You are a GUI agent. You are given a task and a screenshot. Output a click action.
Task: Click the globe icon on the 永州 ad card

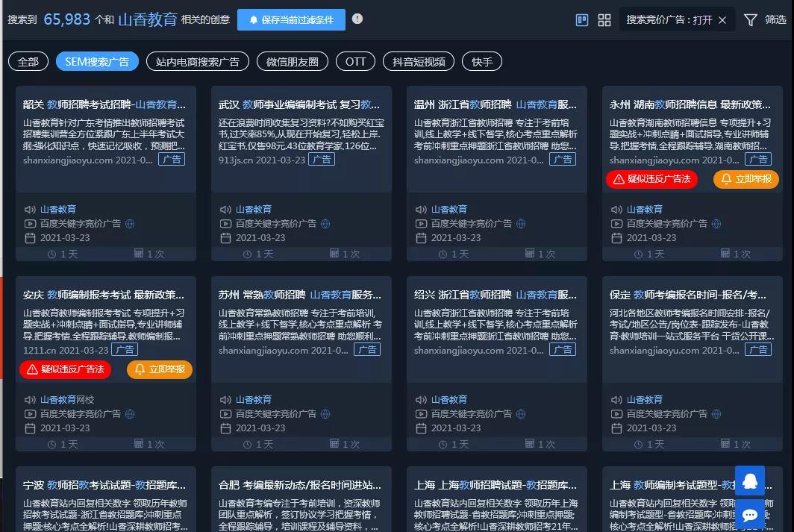(x=716, y=224)
